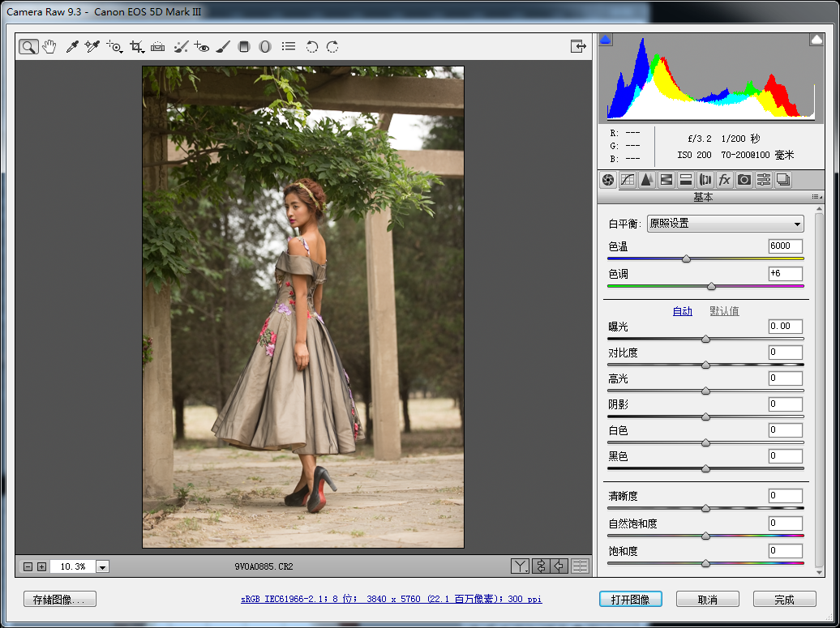Click the 对比度 slider handle

pyautogui.click(x=705, y=365)
